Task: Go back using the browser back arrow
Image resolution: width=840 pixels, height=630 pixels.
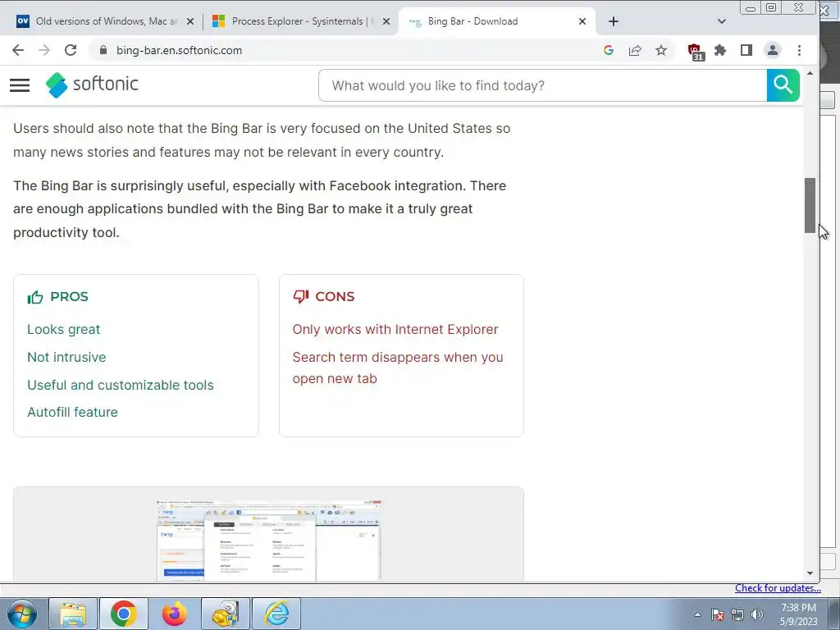Action: 18,50
